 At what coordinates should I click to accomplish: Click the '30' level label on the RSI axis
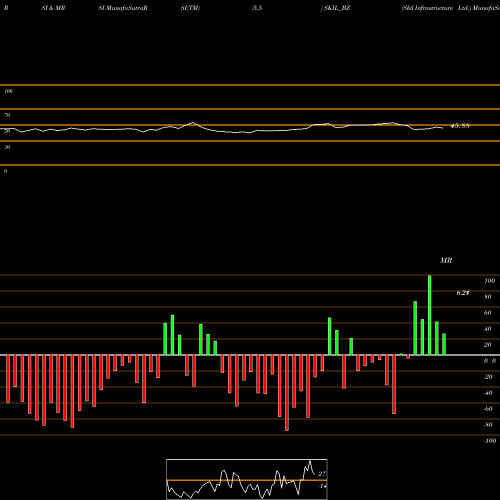tap(7, 147)
